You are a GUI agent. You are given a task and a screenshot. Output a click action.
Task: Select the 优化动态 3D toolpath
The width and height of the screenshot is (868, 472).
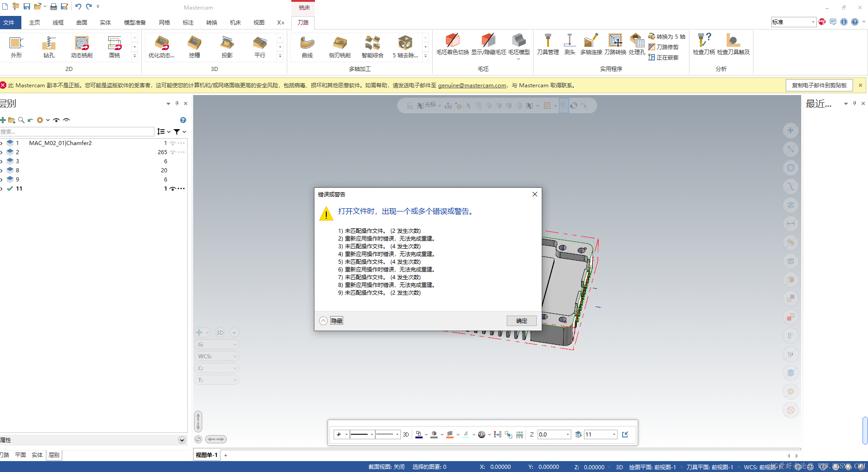161,47
